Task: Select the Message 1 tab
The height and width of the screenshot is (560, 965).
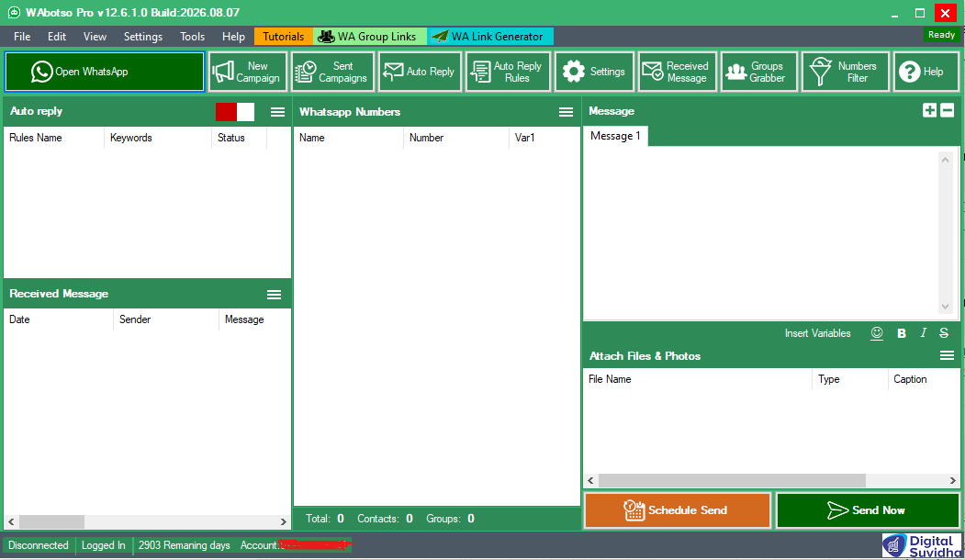Action: [615, 135]
